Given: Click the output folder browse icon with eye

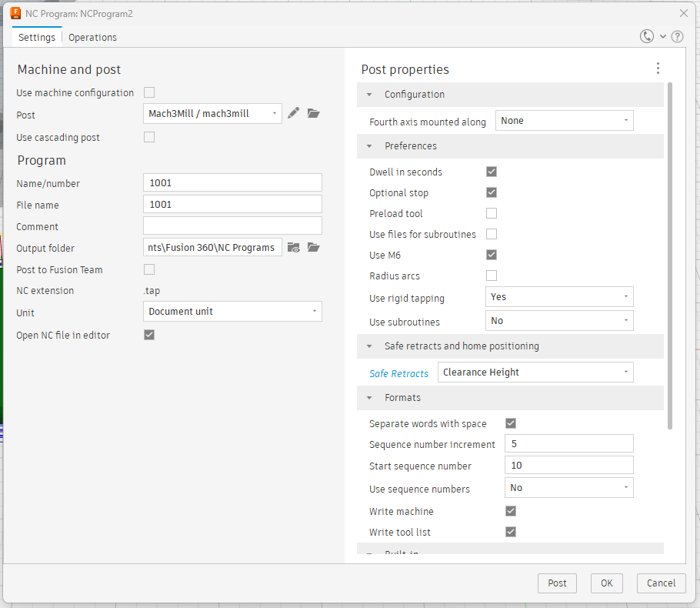Looking at the screenshot, I should click(293, 247).
